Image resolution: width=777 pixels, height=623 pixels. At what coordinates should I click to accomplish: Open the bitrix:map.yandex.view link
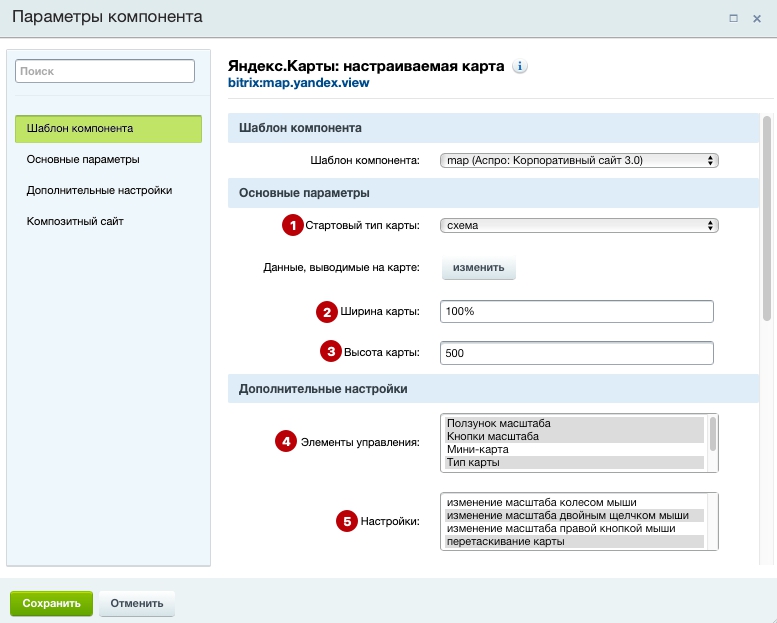[x=298, y=83]
